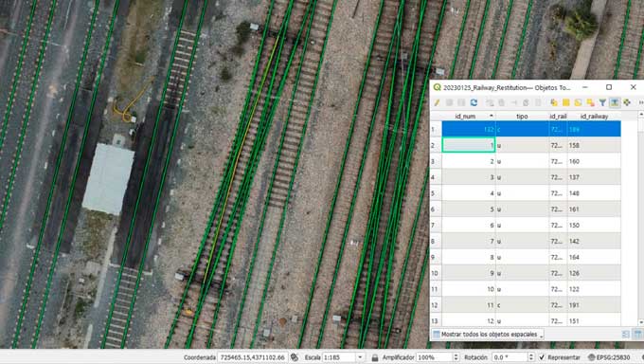
Task: Delete selected features icon in attribute table
Action: (x=502, y=102)
